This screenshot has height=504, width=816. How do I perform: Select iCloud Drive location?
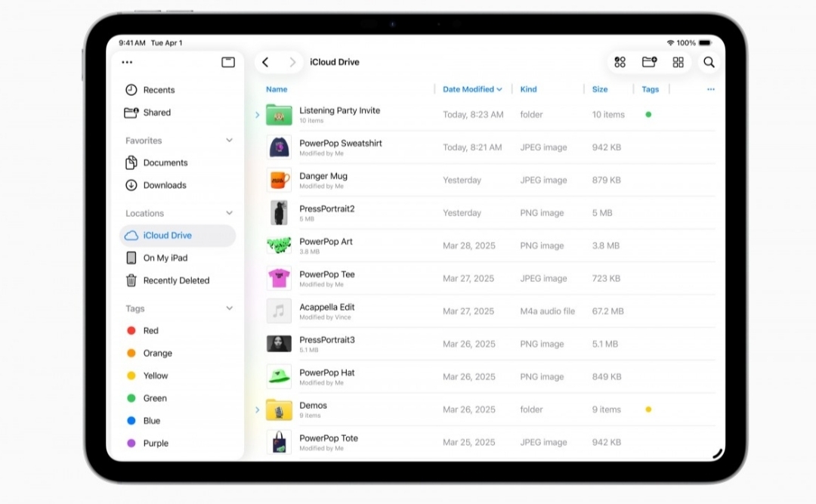tap(178, 235)
